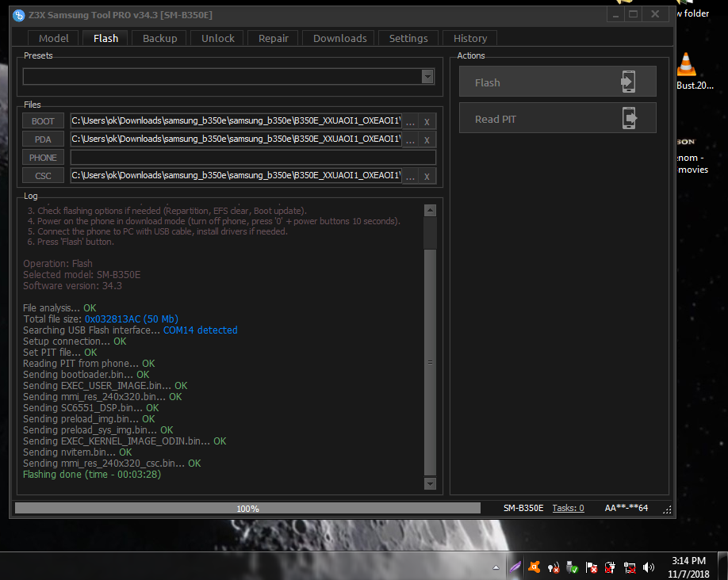Browse for CSC file with ellipsis button
The height and width of the screenshot is (580, 728).
[411, 176]
